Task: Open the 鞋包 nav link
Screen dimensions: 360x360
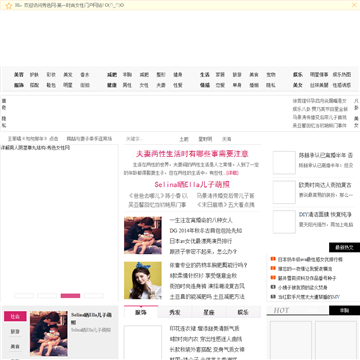Action: (x=51, y=85)
